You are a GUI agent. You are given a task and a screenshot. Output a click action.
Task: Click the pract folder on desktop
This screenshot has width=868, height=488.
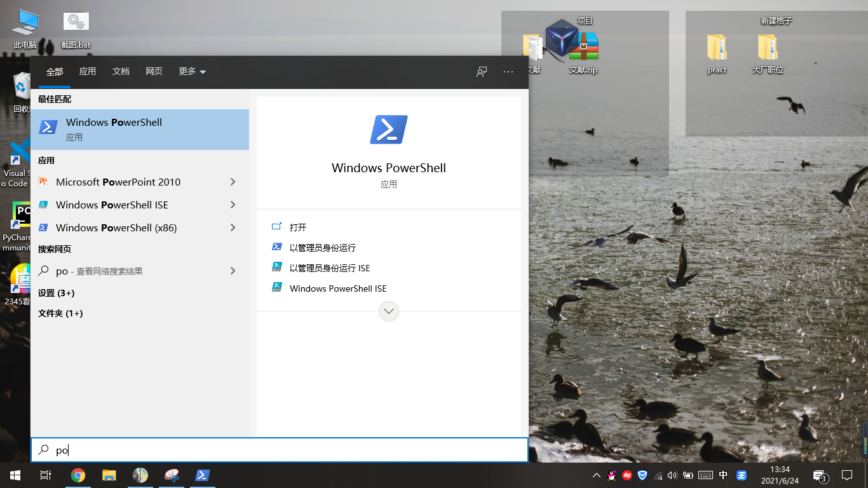click(717, 54)
